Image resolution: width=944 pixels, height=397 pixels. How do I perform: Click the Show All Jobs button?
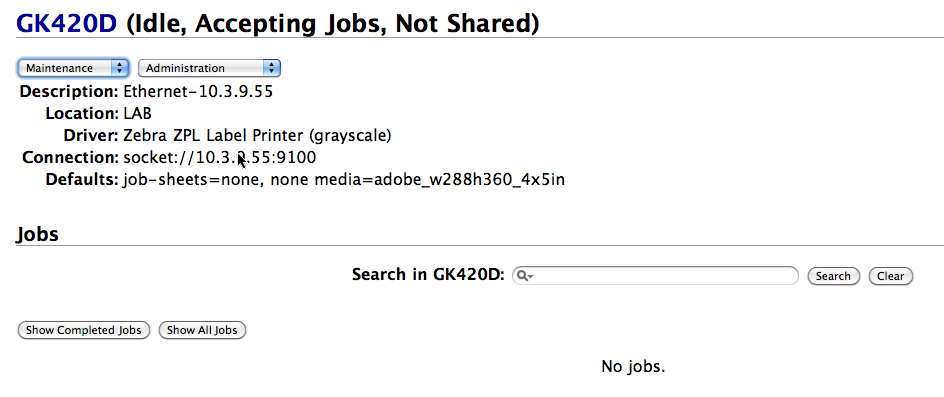click(202, 330)
